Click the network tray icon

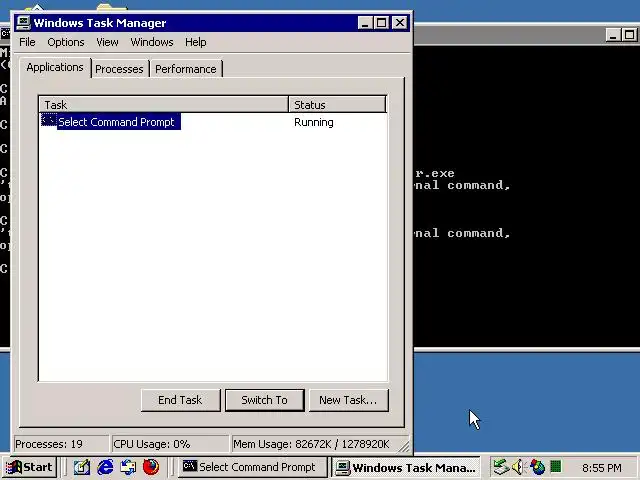click(x=501, y=467)
